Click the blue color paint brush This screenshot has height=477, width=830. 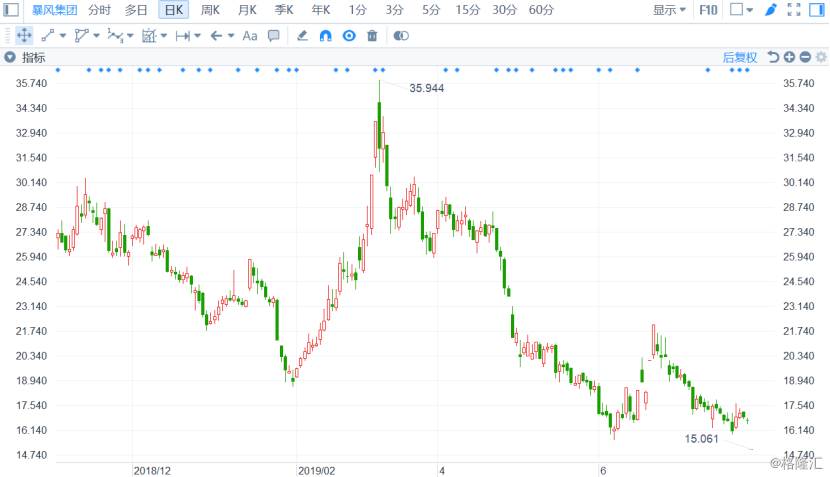tap(771, 10)
